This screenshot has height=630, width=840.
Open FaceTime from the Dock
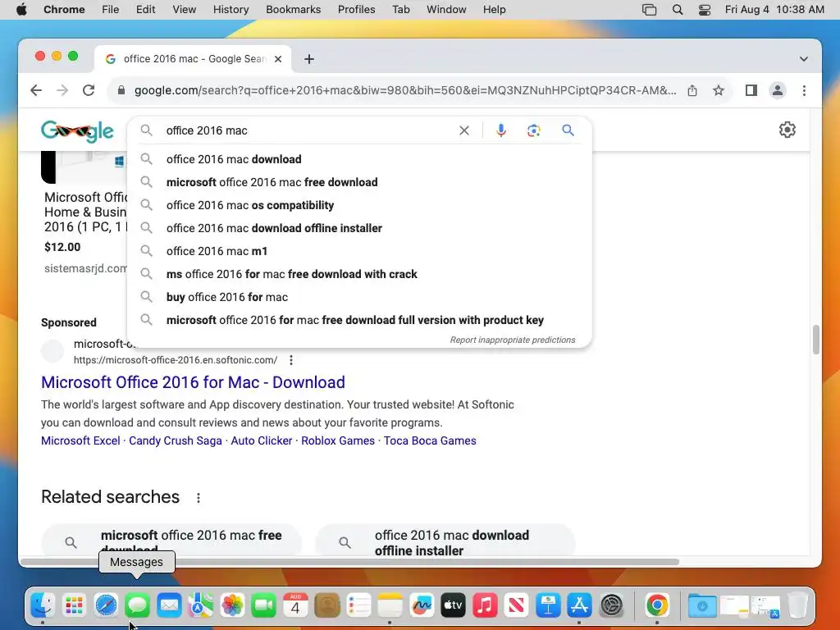263,605
